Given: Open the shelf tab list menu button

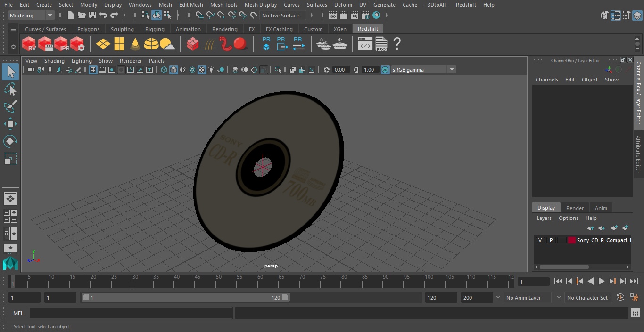Looking at the screenshot, I should click(13, 30).
